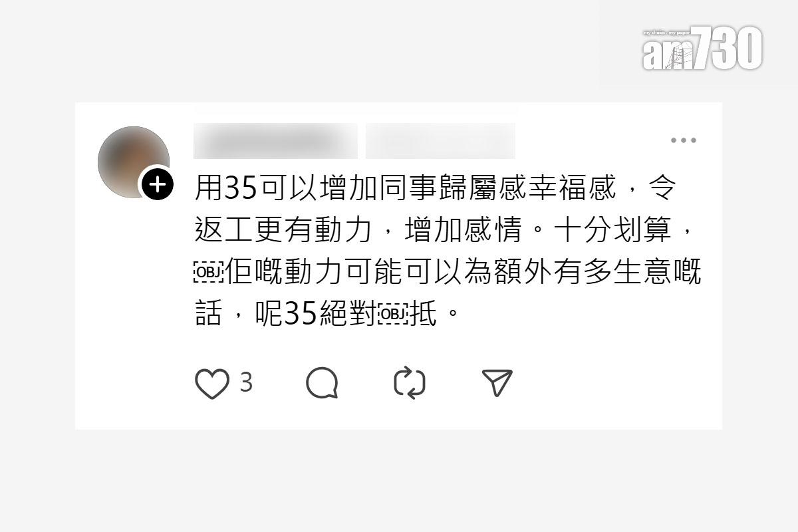Follow the user via the plus badge
798x532 pixels.
click(157, 184)
